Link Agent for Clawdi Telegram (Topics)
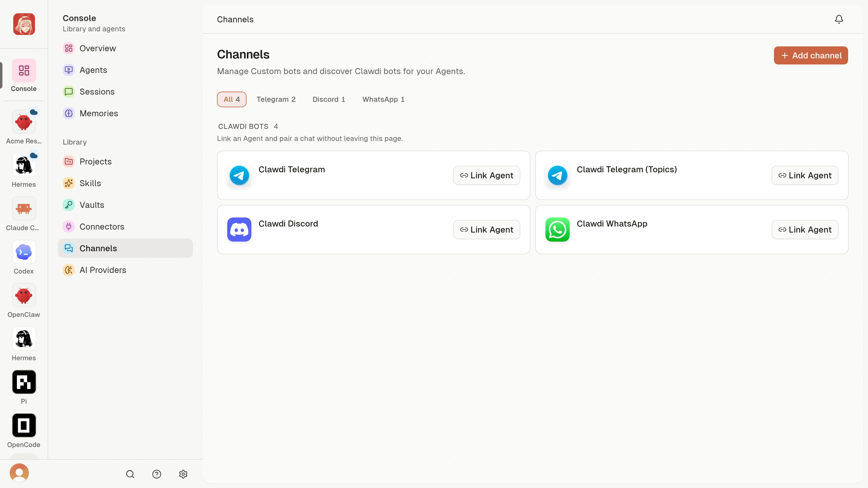This screenshot has width=868, height=488. coord(805,175)
